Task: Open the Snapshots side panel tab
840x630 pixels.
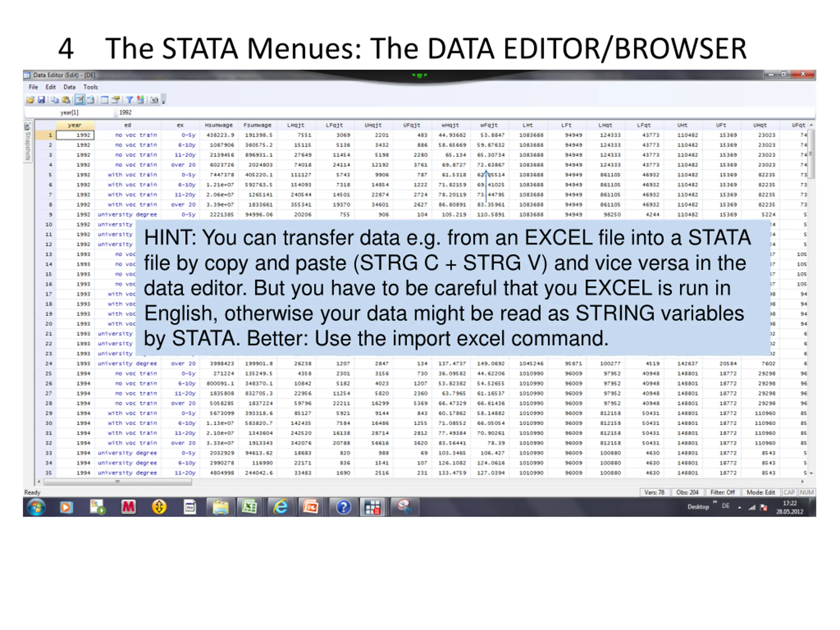Action: coord(28,142)
